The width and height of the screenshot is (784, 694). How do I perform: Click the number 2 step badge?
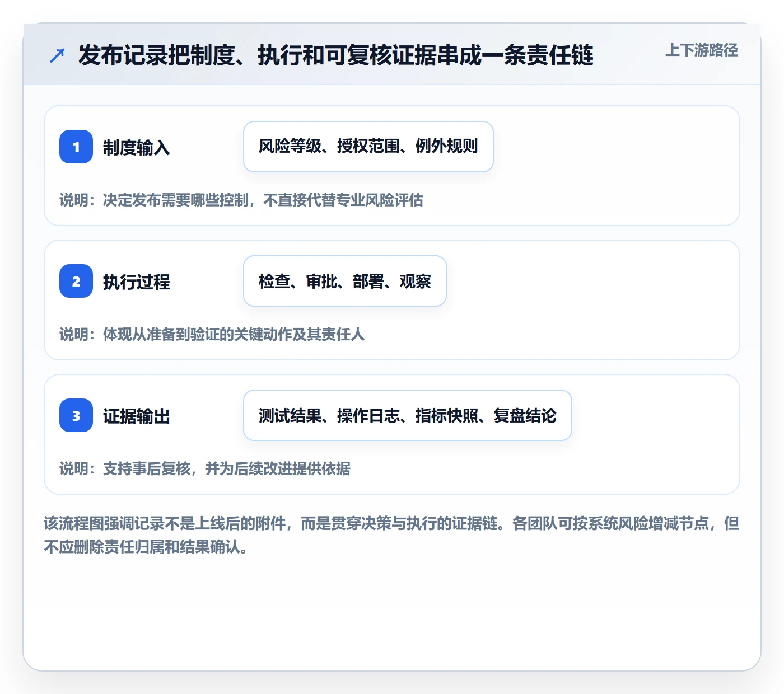pyautogui.click(x=76, y=281)
